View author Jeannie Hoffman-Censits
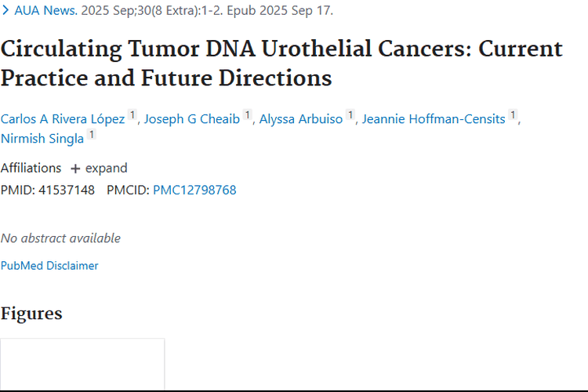 coord(434,118)
